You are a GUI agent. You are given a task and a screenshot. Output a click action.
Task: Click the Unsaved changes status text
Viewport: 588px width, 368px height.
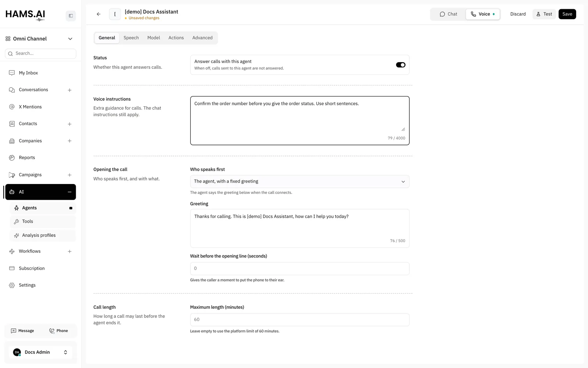(x=144, y=18)
